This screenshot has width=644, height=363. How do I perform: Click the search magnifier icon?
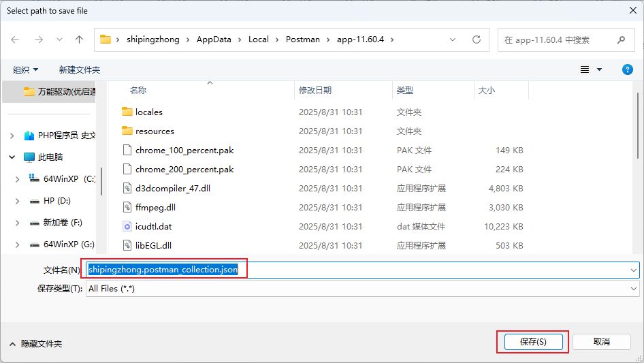[x=621, y=40]
